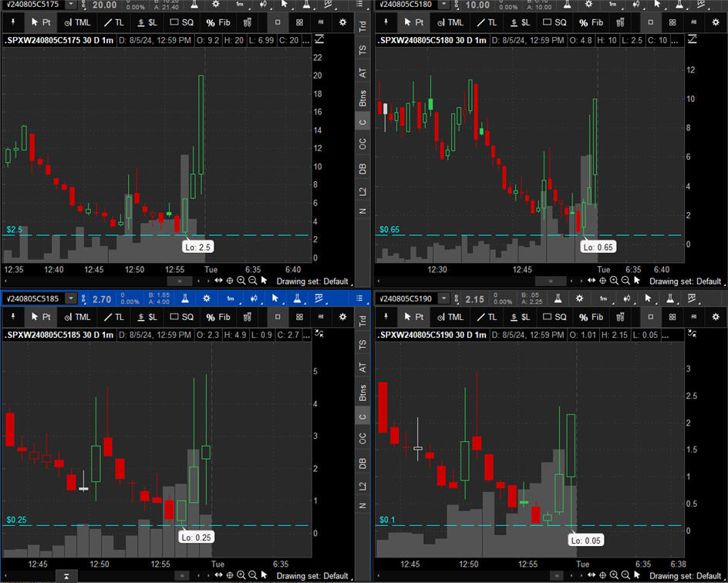Choose the % Fib tool in the C5180 chart
This screenshot has width=728, height=583.
click(x=591, y=22)
